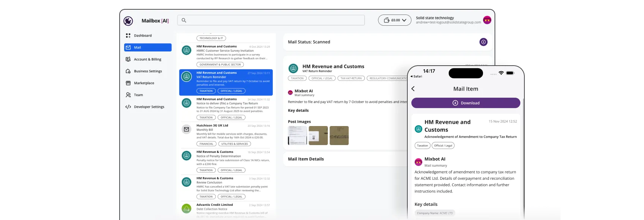This screenshot has height=220, width=644.
Task: Open Review Conclusion mail item
Action: click(226, 188)
